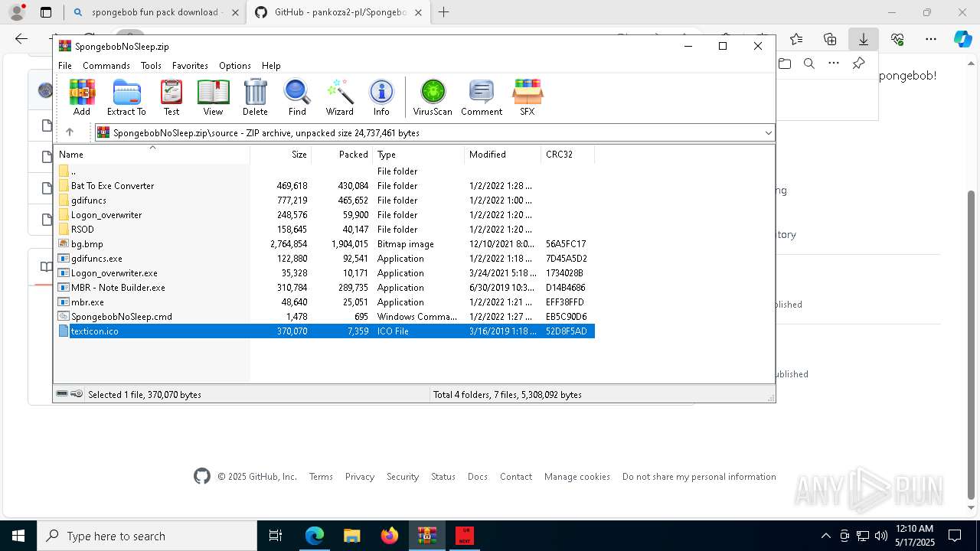Click the Task View taskbar icon

[276, 536]
